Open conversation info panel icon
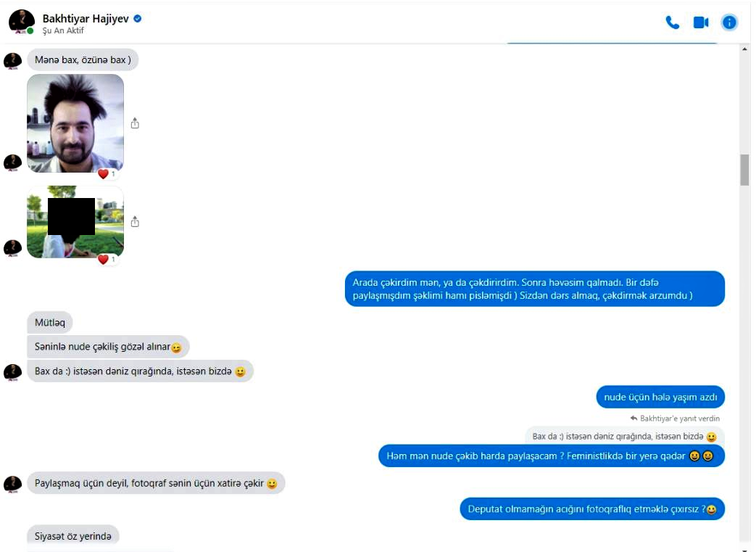Screen dimensions: 756x552 [x=729, y=22]
